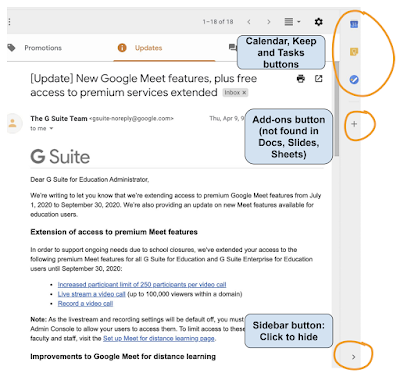Image resolution: width=400 pixels, height=373 pixels.
Task: Open link about 250 participants limit
Action: (142, 285)
